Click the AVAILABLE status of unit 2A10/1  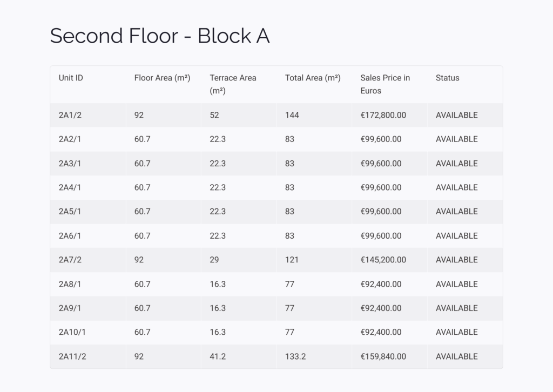[x=457, y=332]
